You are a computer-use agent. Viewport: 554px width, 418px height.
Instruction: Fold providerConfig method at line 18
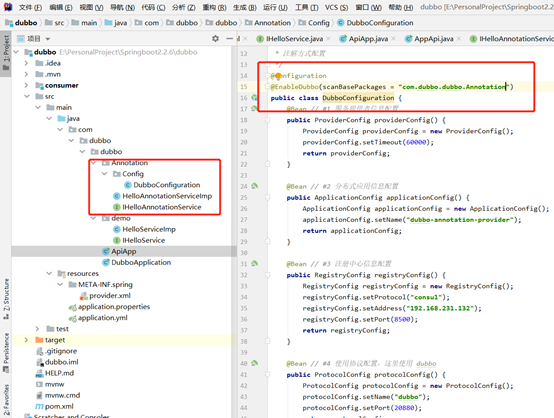coord(267,120)
